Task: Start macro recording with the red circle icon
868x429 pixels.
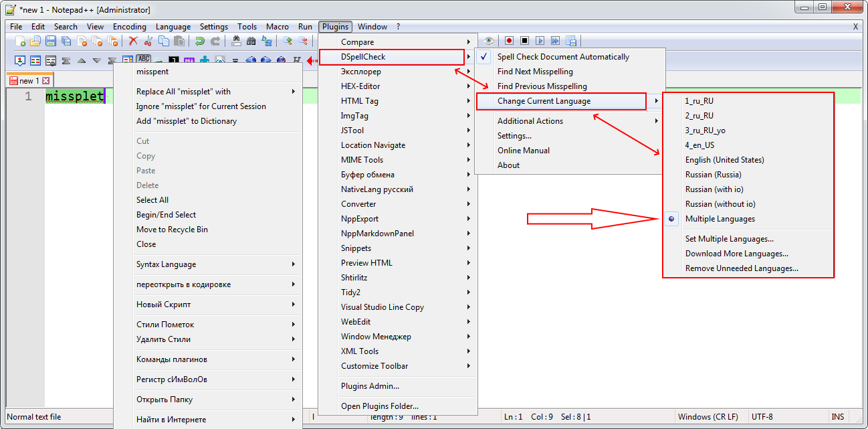Action: pyautogui.click(x=510, y=41)
